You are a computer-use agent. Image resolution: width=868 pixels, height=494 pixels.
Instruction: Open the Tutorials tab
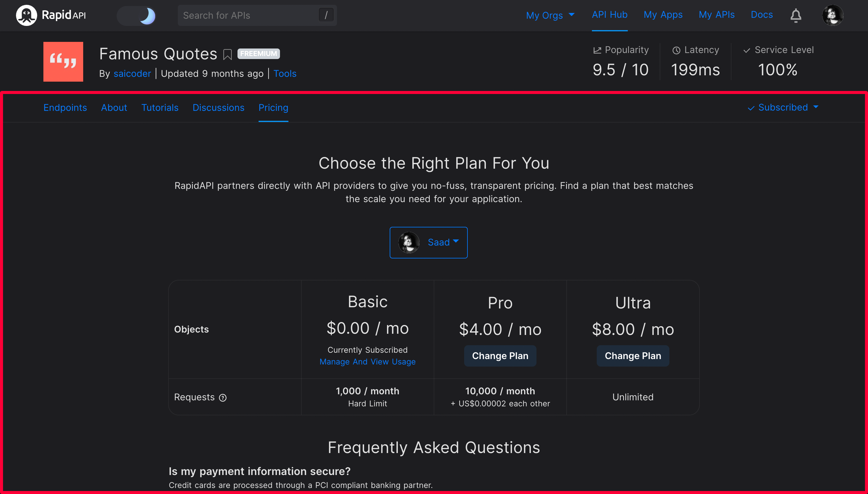tap(159, 108)
